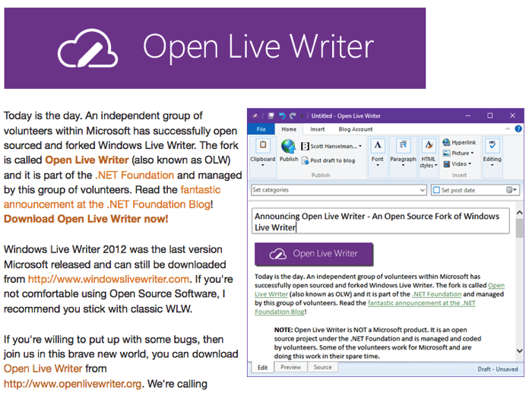532x393 pixels.
Task: Open the .NET Foundation link in article
Action: pyautogui.click(x=135, y=175)
